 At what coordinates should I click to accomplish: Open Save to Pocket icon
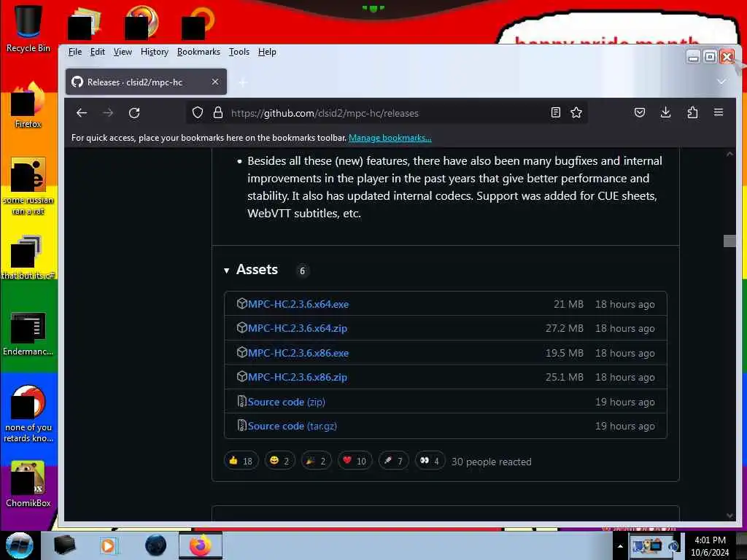click(x=639, y=112)
